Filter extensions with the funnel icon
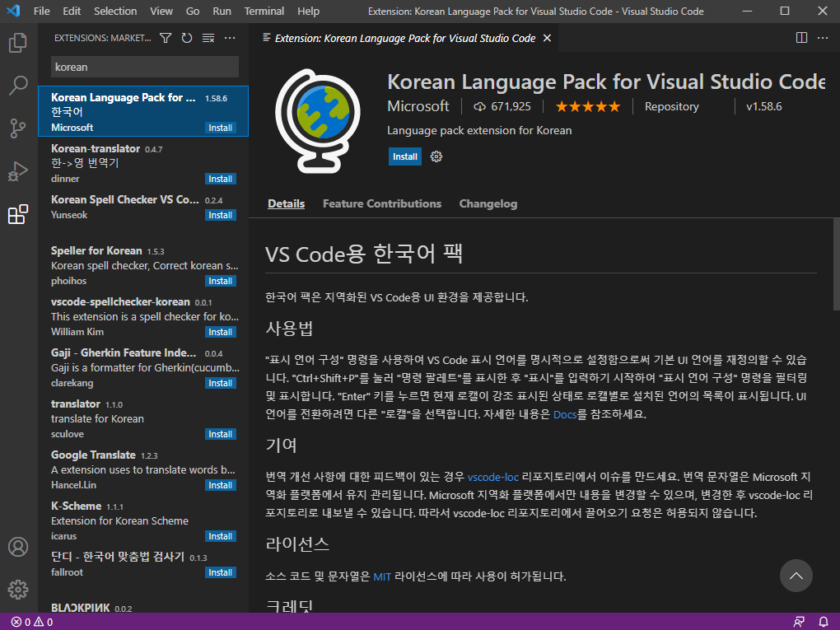Screen dimensions: 840x630 point(166,38)
